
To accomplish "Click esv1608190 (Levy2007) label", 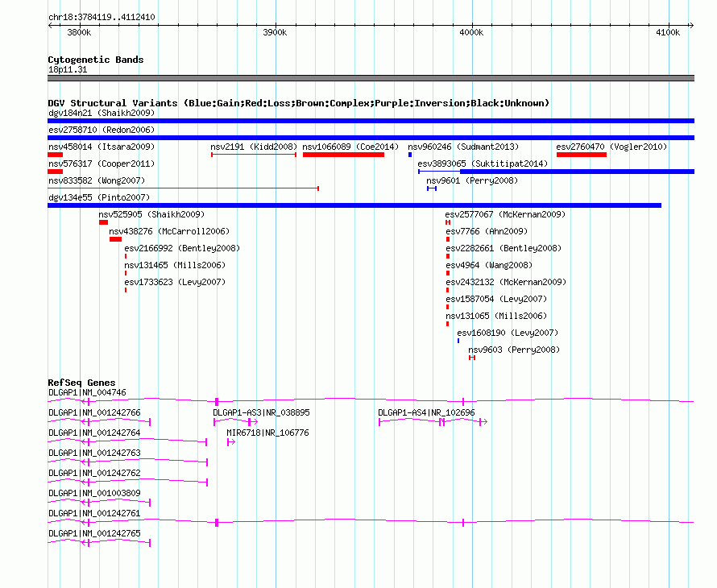I will pyautogui.click(x=508, y=333).
